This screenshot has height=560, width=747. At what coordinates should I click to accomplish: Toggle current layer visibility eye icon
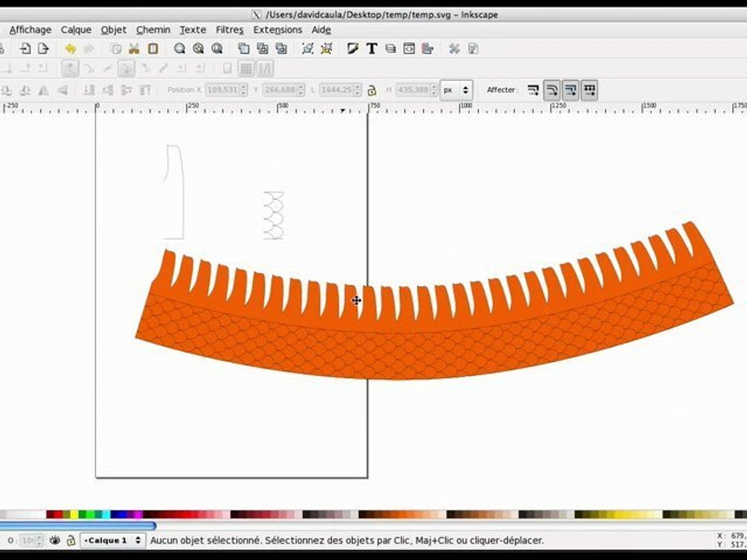[54, 541]
